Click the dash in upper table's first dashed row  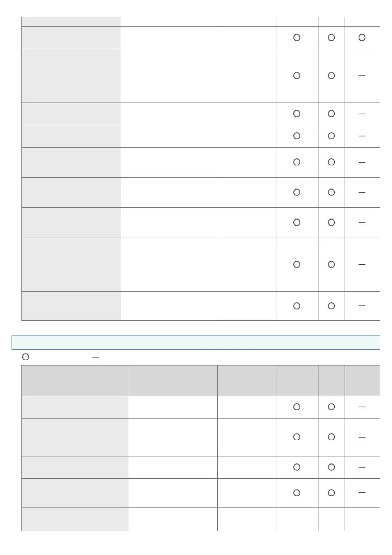click(362, 76)
